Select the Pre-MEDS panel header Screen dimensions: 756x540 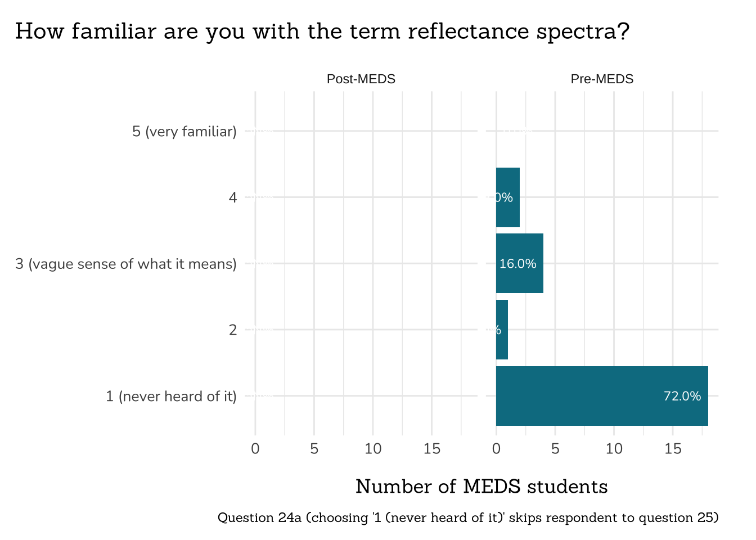click(x=602, y=79)
